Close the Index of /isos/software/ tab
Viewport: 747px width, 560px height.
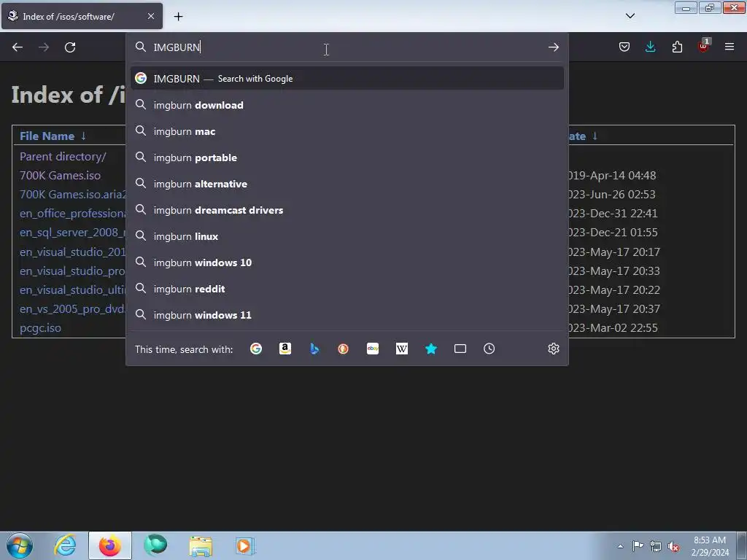coord(150,16)
